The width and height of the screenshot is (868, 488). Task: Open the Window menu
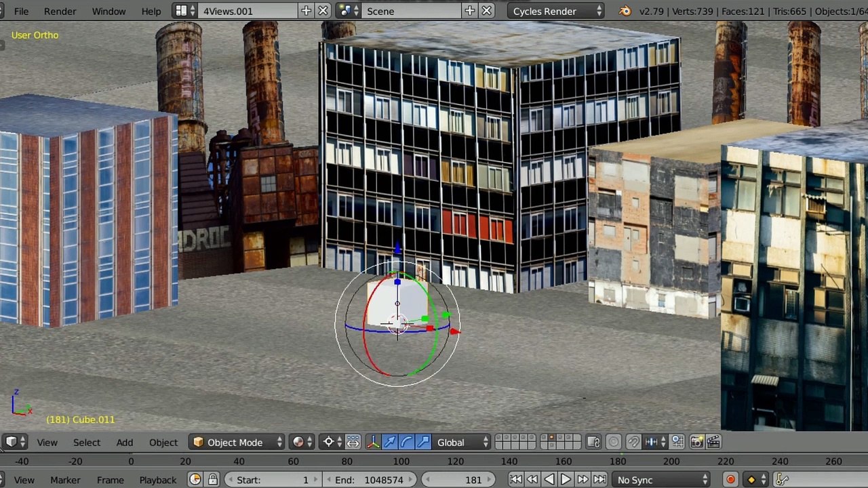pyautogui.click(x=108, y=11)
